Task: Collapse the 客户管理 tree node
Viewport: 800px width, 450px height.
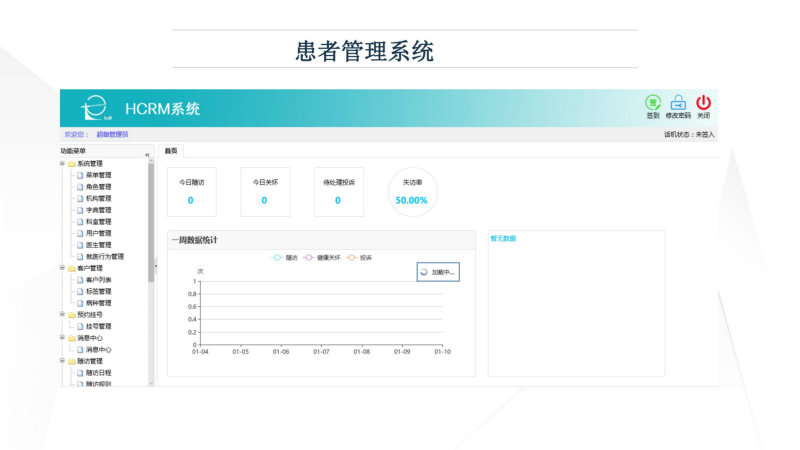Action: 63,268
